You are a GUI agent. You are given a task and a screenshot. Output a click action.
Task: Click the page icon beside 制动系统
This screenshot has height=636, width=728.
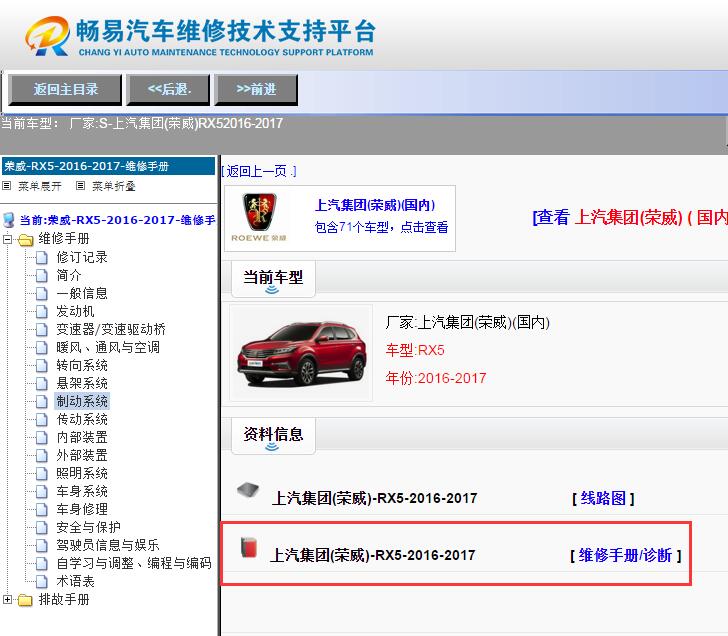click(x=42, y=402)
